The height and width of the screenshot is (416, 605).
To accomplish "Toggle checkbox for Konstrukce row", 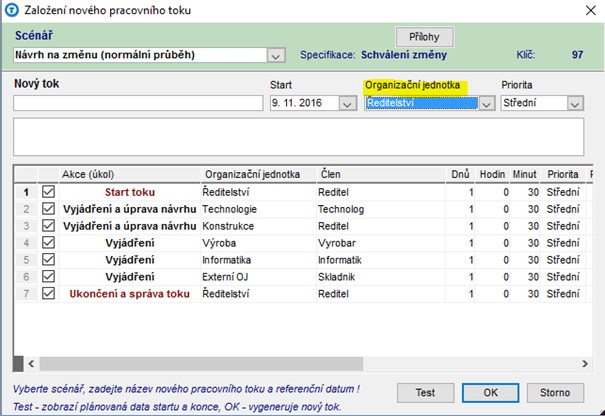I will click(48, 226).
